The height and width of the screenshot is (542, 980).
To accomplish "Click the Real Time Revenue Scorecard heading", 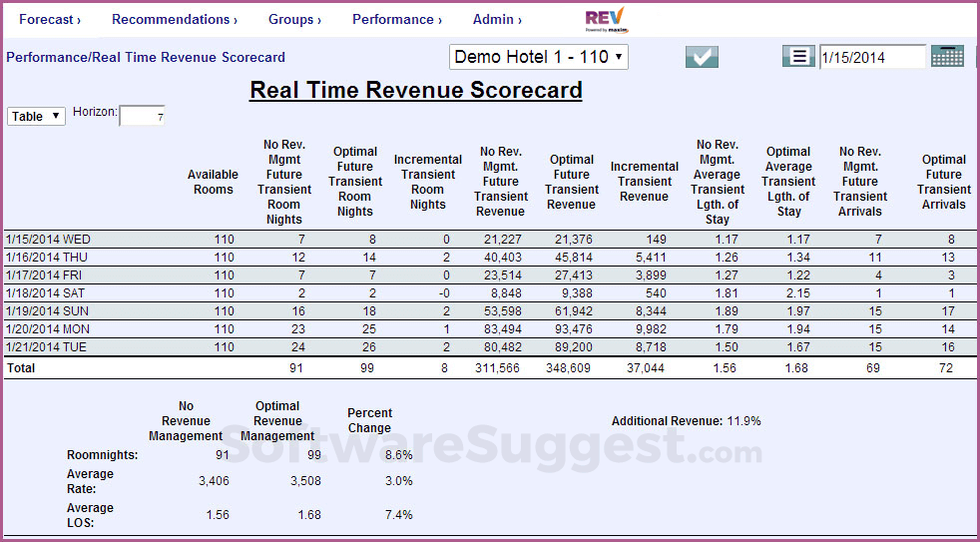I will tap(416, 90).
